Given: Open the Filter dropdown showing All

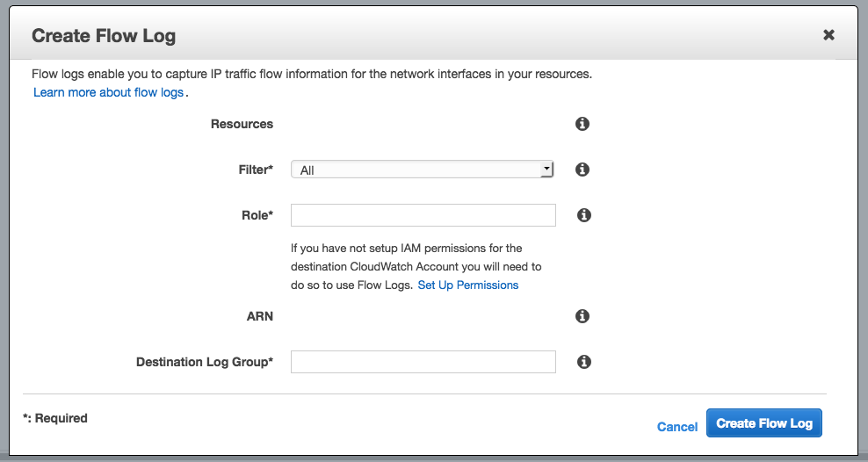Looking at the screenshot, I should [x=422, y=170].
